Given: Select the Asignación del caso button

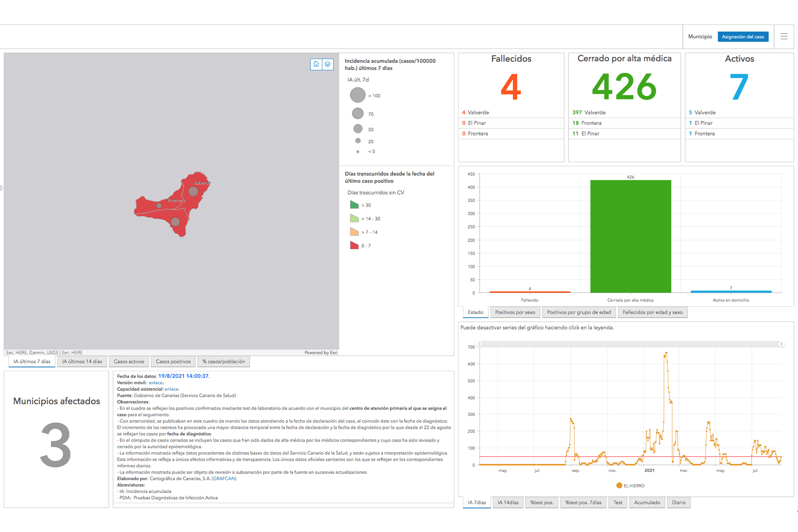Looking at the screenshot, I should pyautogui.click(x=743, y=36).
